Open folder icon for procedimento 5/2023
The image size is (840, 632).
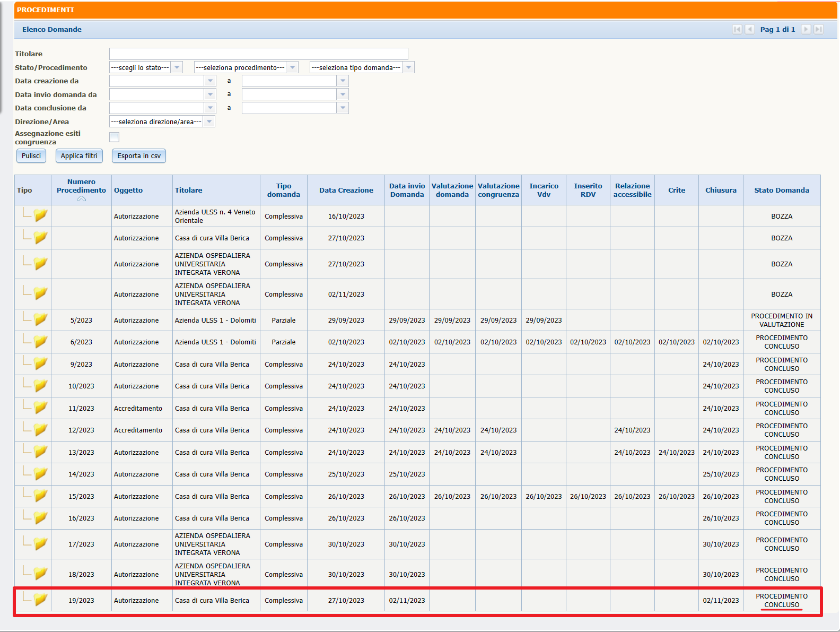pyautogui.click(x=40, y=319)
